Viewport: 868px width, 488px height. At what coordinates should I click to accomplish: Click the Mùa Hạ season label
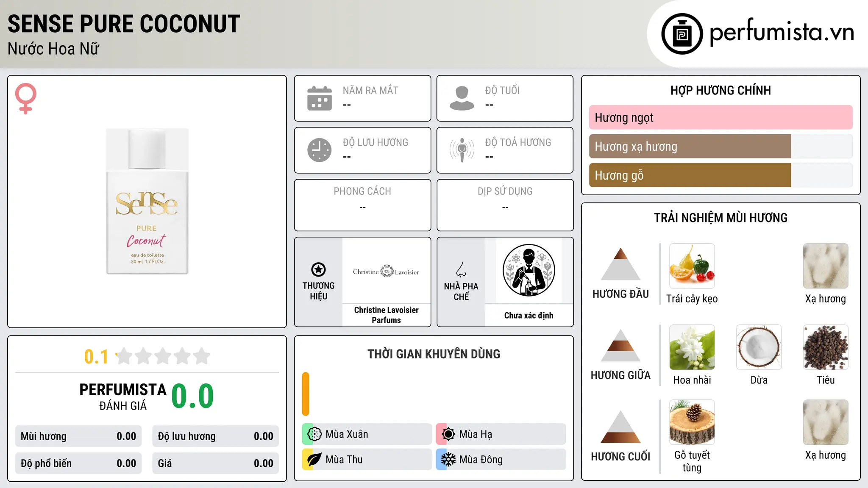pos(476,434)
